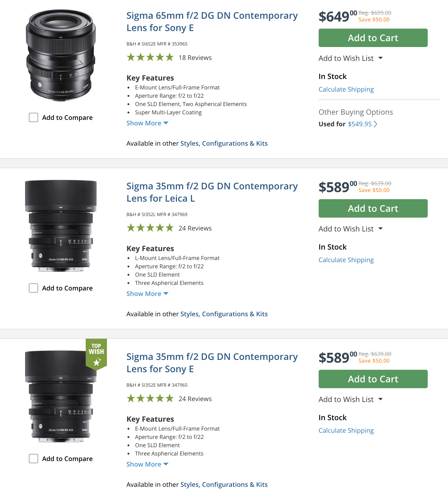Click the Sigma 65mm lens product image
This screenshot has height=493, width=448.
(x=61, y=55)
